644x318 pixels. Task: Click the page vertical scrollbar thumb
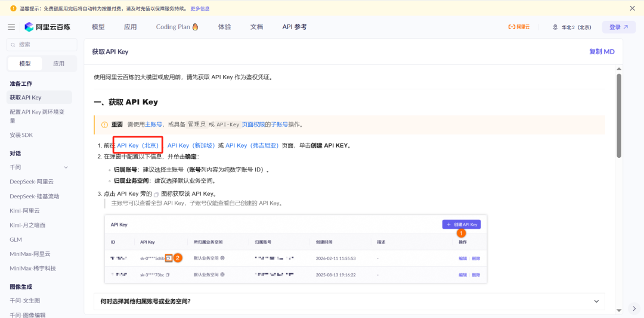pos(619,116)
